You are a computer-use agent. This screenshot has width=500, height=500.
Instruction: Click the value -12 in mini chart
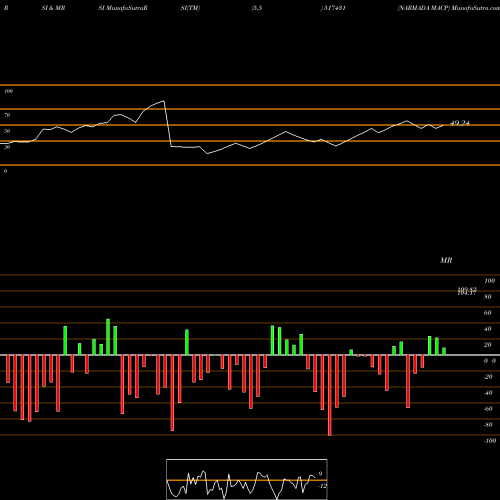[x=322, y=486]
